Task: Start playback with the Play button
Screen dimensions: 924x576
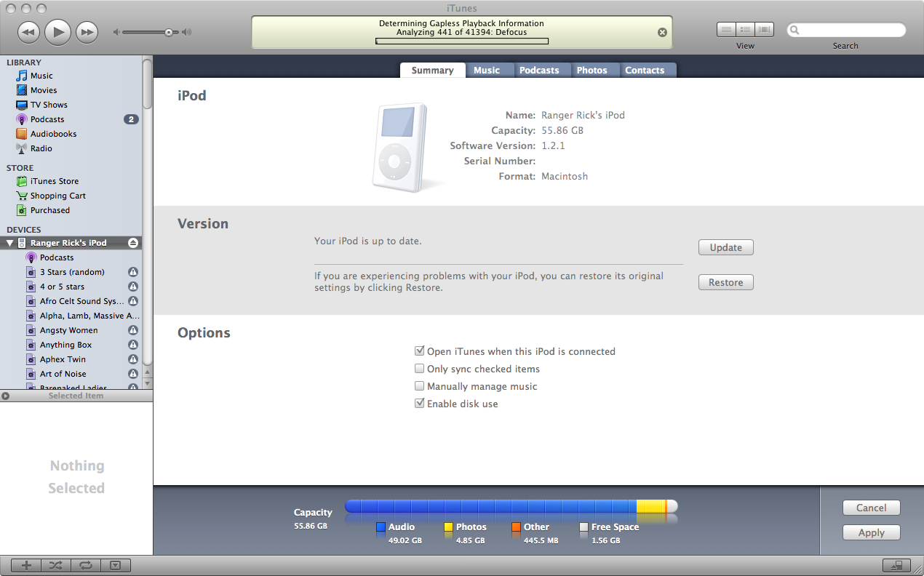Action: point(57,32)
